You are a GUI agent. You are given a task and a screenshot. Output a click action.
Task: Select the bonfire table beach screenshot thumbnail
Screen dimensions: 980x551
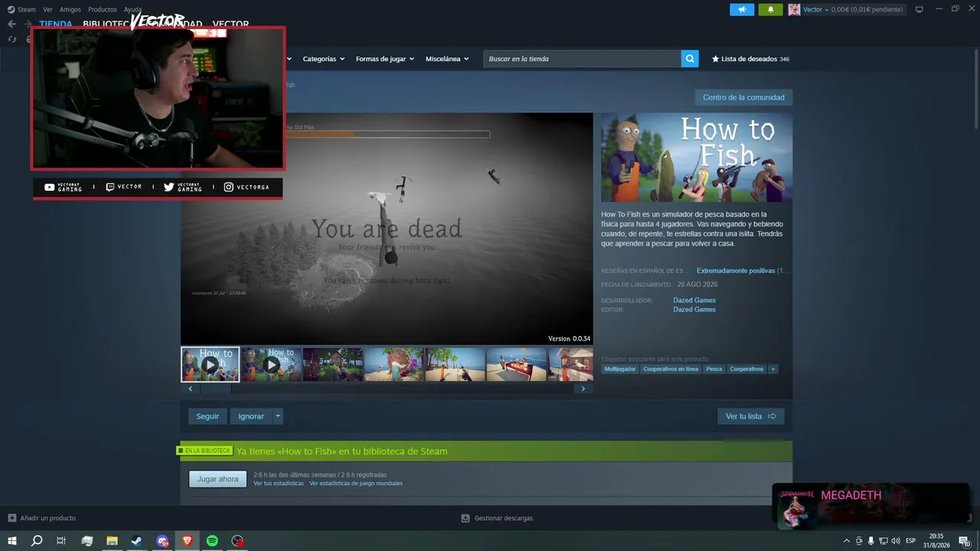coord(517,364)
